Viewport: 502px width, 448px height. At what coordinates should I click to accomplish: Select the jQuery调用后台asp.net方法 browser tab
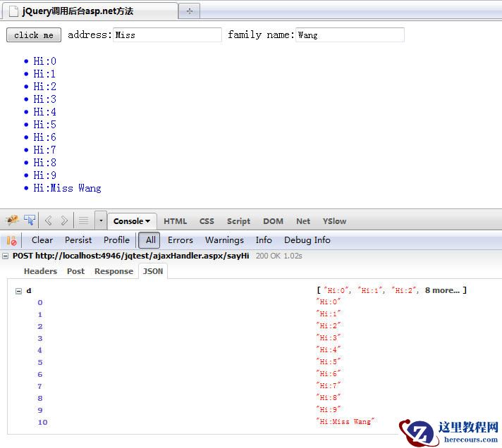click(90, 11)
